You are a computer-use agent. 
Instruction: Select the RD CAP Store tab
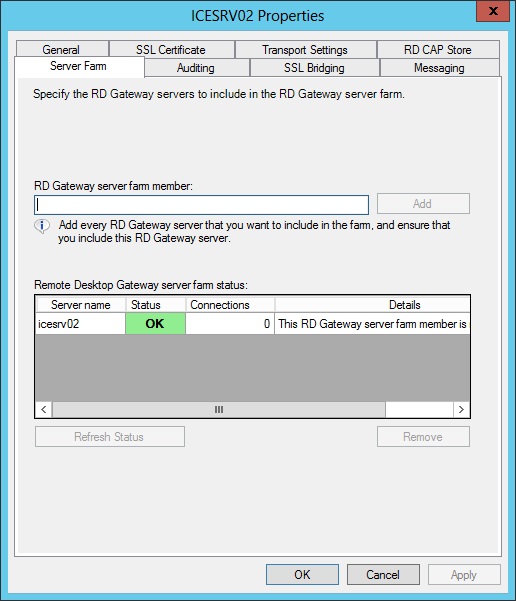438,49
